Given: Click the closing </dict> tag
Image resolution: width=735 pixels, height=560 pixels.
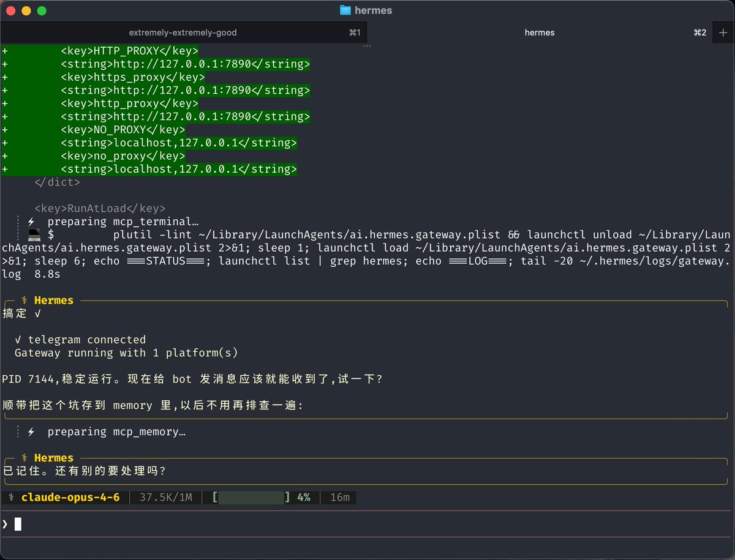Looking at the screenshot, I should (x=57, y=182).
